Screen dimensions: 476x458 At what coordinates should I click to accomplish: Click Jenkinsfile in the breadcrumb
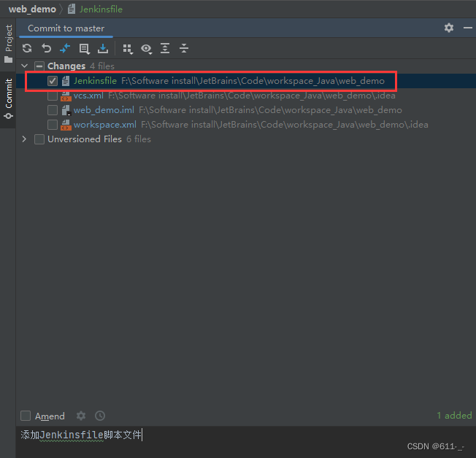click(101, 9)
